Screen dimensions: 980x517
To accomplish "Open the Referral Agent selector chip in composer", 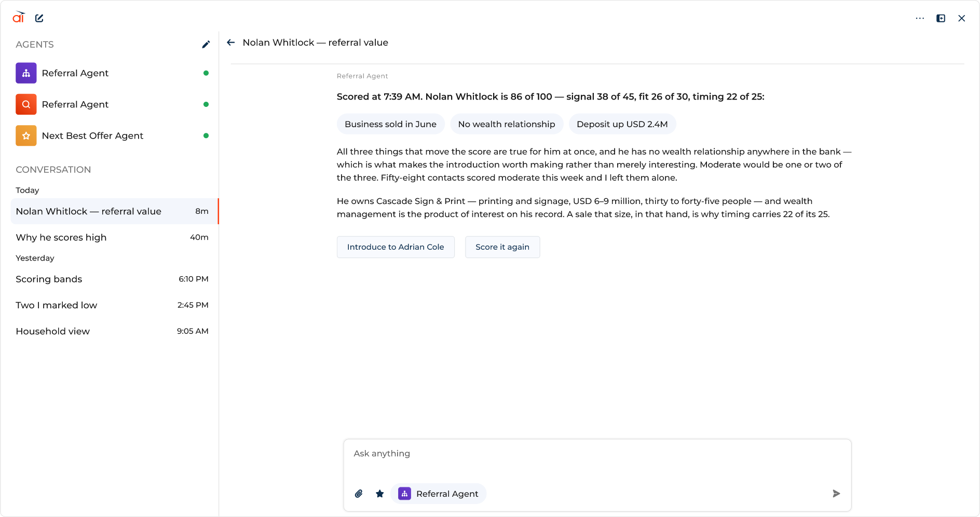I will coord(439,494).
